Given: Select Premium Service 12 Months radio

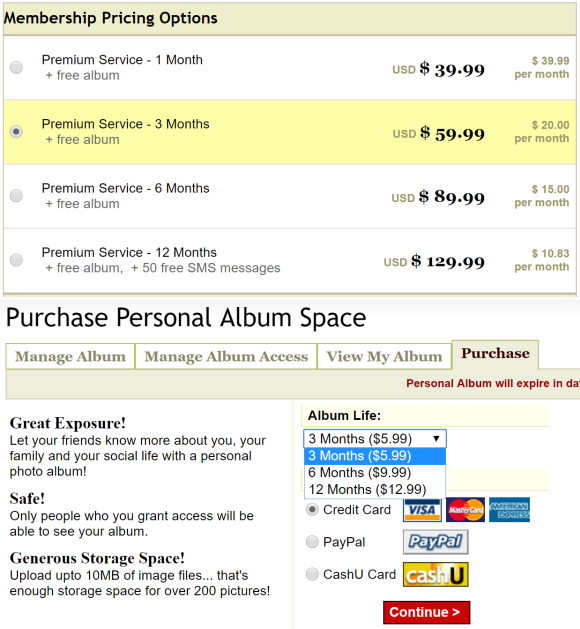Looking at the screenshot, I should (16, 260).
